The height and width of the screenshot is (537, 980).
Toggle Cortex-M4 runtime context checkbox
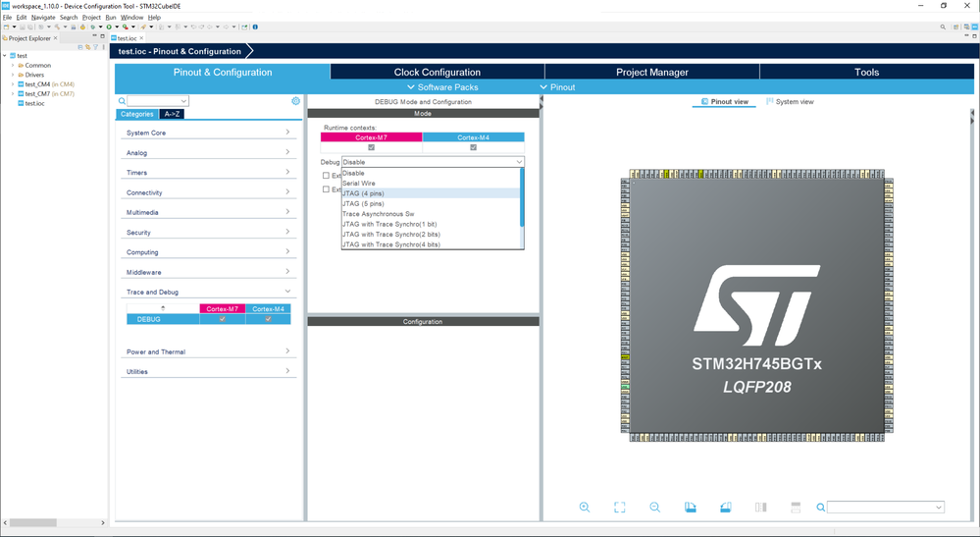[473, 147]
